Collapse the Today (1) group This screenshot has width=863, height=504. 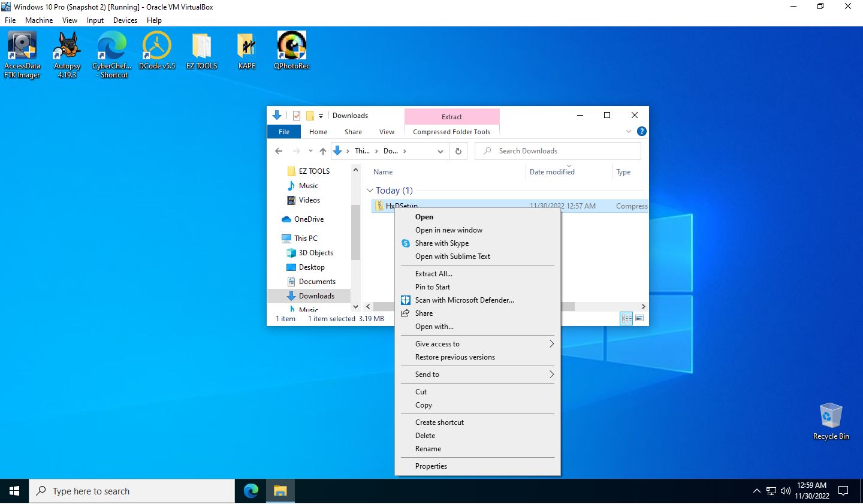tap(370, 191)
